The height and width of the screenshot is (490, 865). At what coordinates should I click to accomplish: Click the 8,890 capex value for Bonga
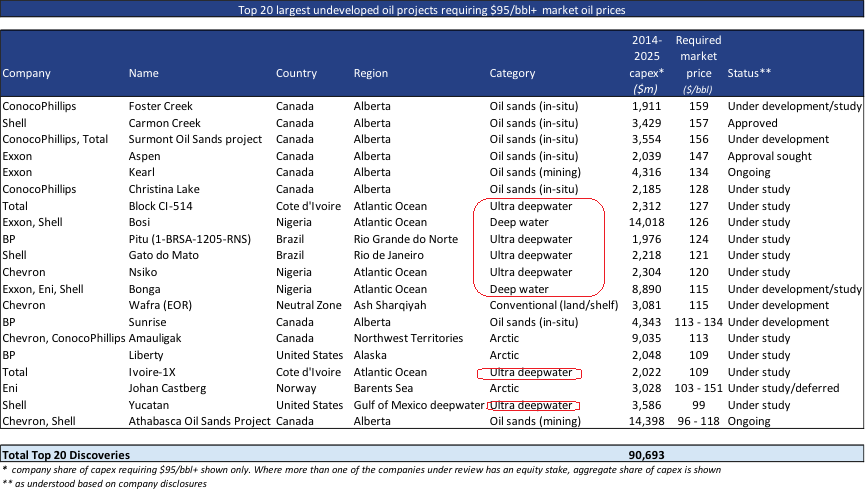pos(647,289)
